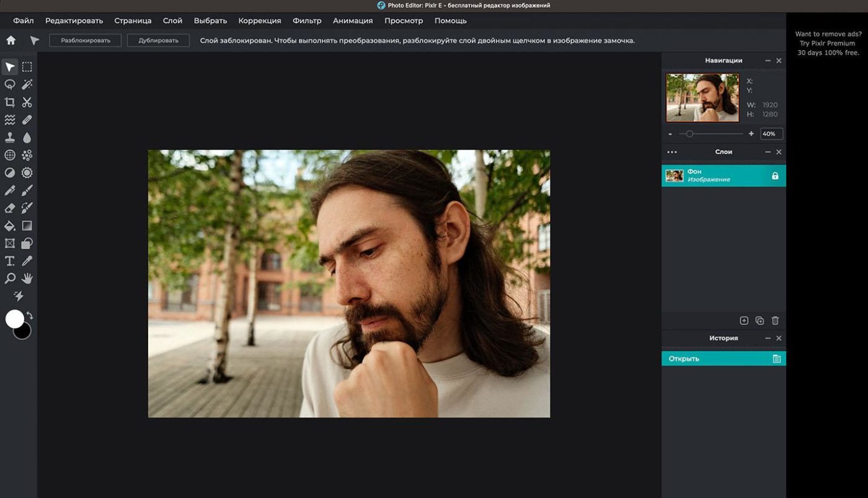Click the zoom in plus button in Navigator
Viewport: 868px width, 498px height.
(751, 134)
